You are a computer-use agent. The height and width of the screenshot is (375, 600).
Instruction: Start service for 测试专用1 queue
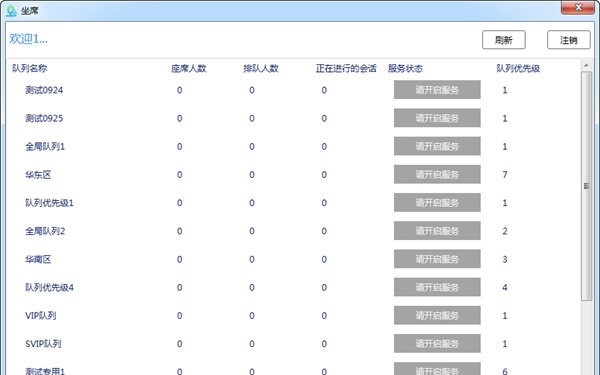point(437,369)
